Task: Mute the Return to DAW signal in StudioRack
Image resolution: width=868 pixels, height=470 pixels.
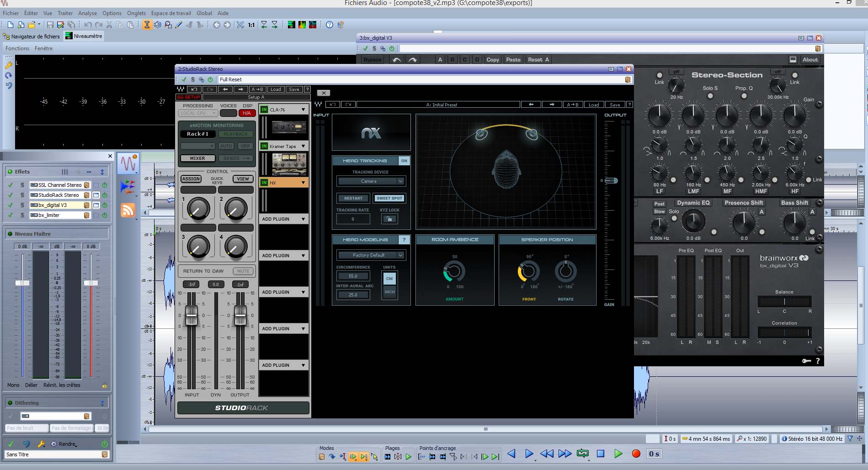Action: coord(243,271)
